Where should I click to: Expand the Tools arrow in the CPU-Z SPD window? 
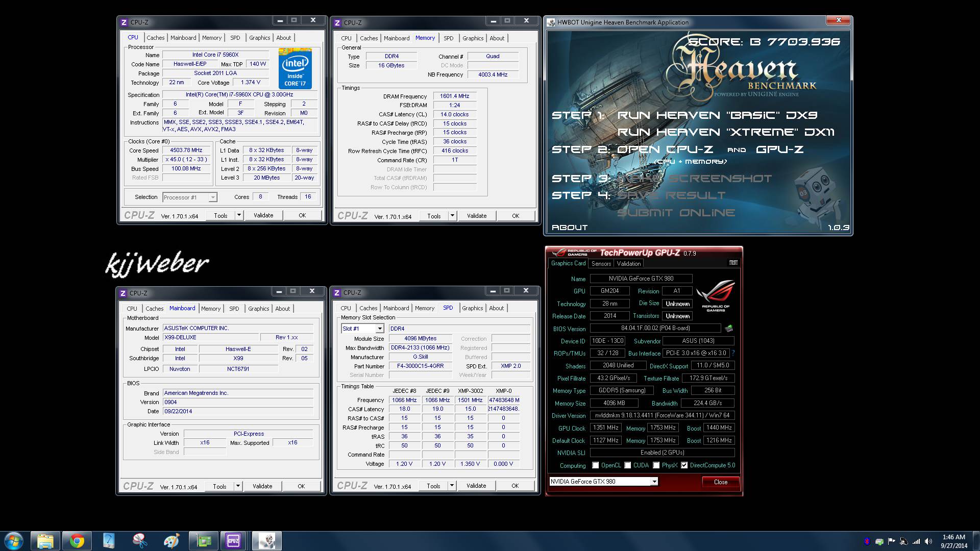tap(451, 486)
